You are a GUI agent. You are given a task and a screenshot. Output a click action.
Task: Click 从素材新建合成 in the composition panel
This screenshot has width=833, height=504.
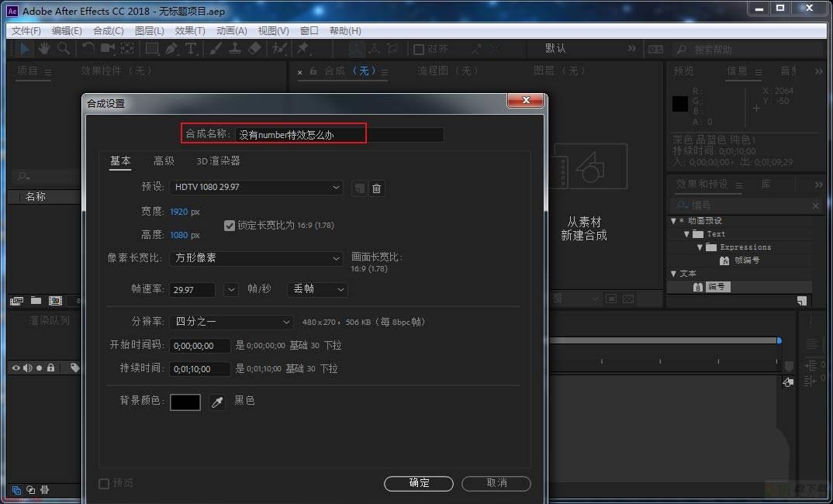pos(584,229)
